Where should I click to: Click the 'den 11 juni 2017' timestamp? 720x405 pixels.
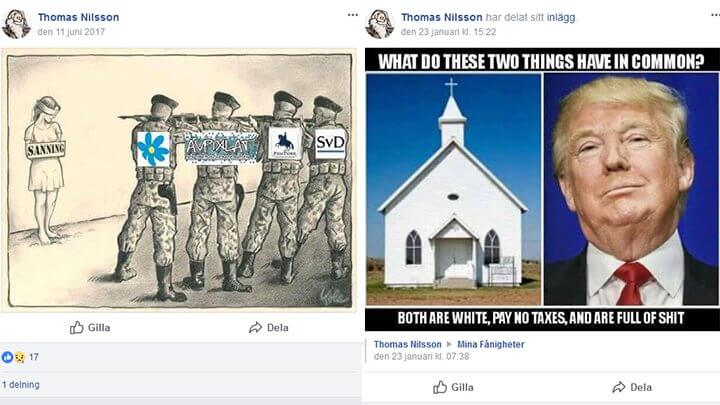71,32
